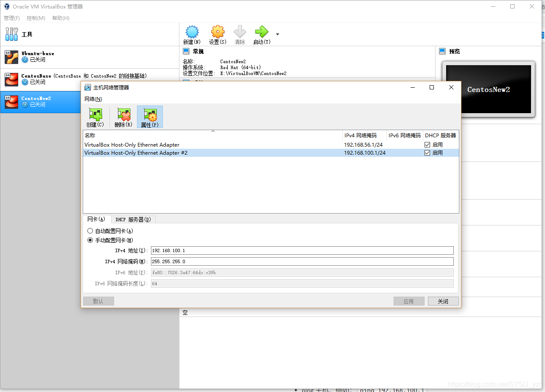The height and width of the screenshot is (392, 545).
Task: Open VM Settings (设置) gear icon
Action: pos(218,32)
